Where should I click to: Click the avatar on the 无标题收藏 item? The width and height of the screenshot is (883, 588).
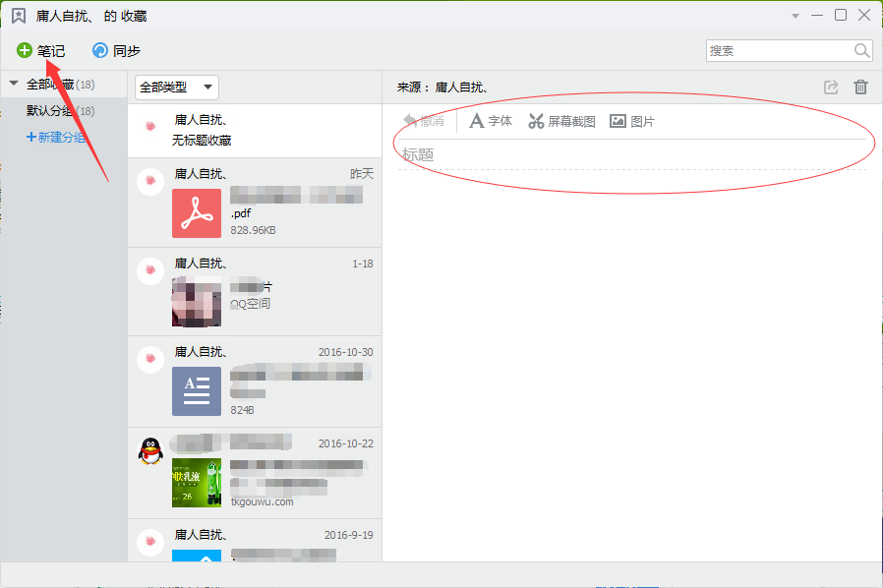pos(150,127)
